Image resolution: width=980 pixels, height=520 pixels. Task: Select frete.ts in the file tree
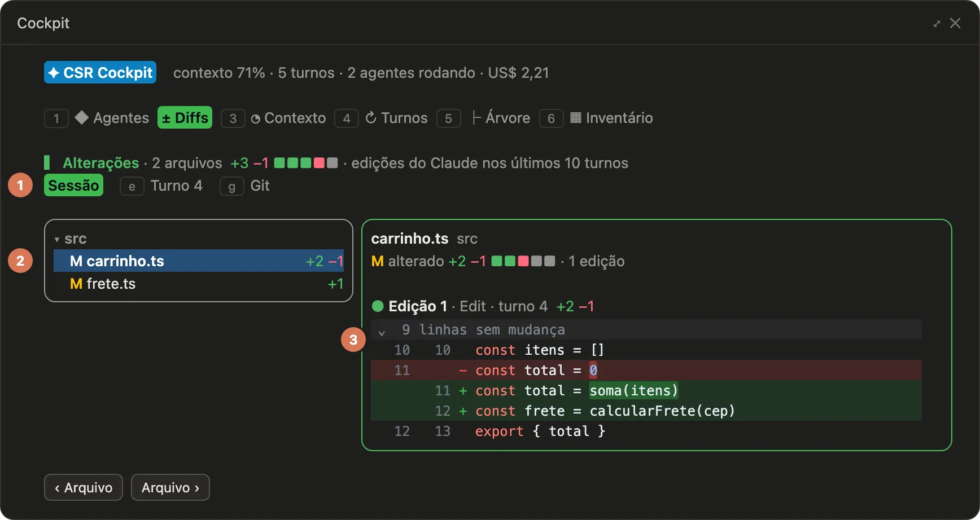199,283
